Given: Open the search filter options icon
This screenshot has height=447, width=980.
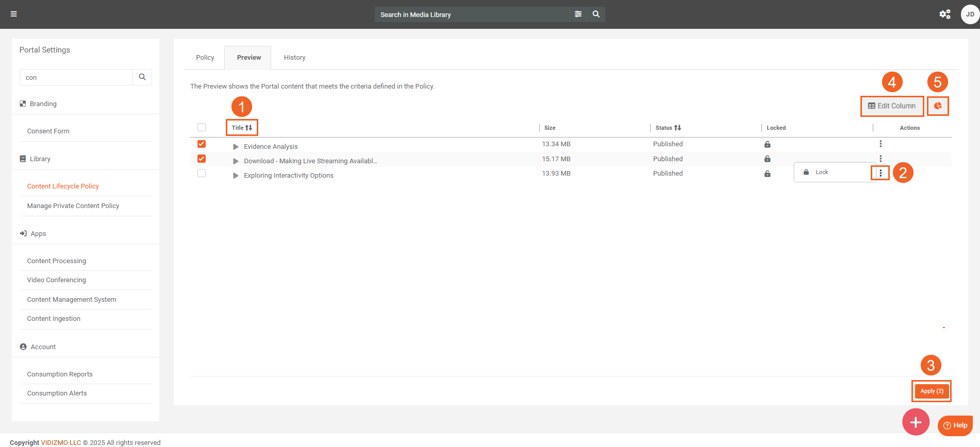Looking at the screenshot, I should [x=578, y=14].
